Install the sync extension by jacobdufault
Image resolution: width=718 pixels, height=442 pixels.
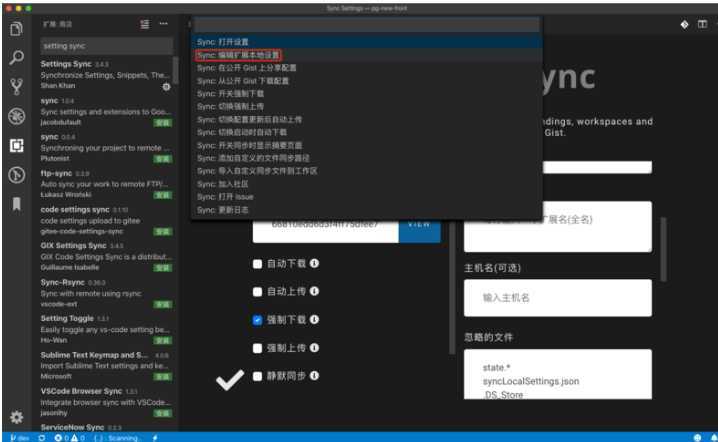coord(163,123)
